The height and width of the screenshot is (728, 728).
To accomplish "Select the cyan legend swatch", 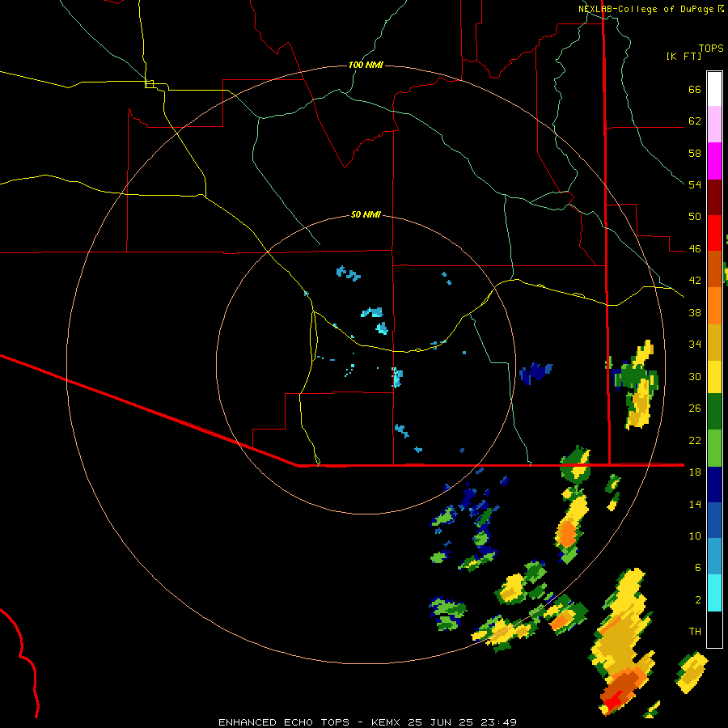I will (714, 594).
